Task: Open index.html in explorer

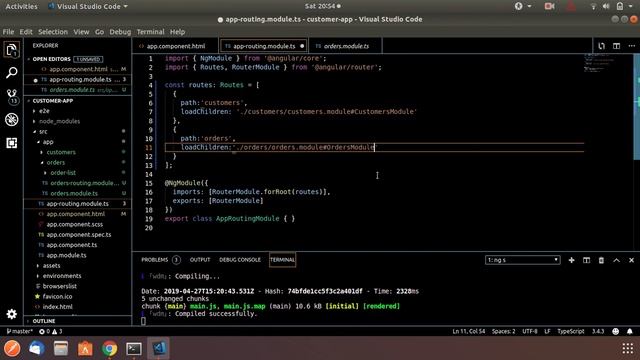Action: click(x=78, y=307)
